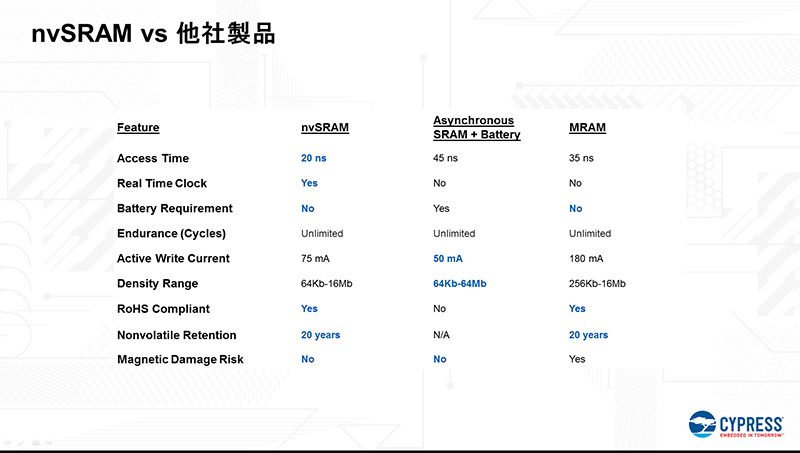Select the '35 ns' access time value
The height and width of the screenshot is (453, 800).
[581, 158]
